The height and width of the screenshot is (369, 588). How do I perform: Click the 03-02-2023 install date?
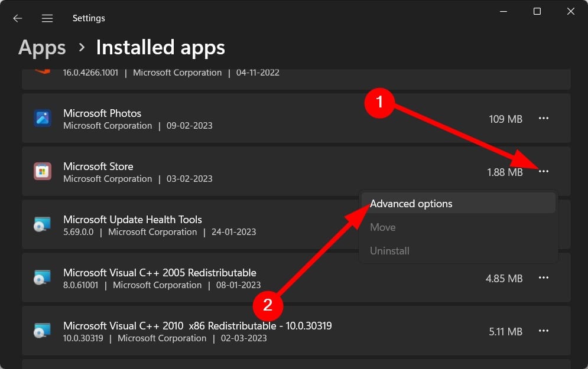[189, 179]
